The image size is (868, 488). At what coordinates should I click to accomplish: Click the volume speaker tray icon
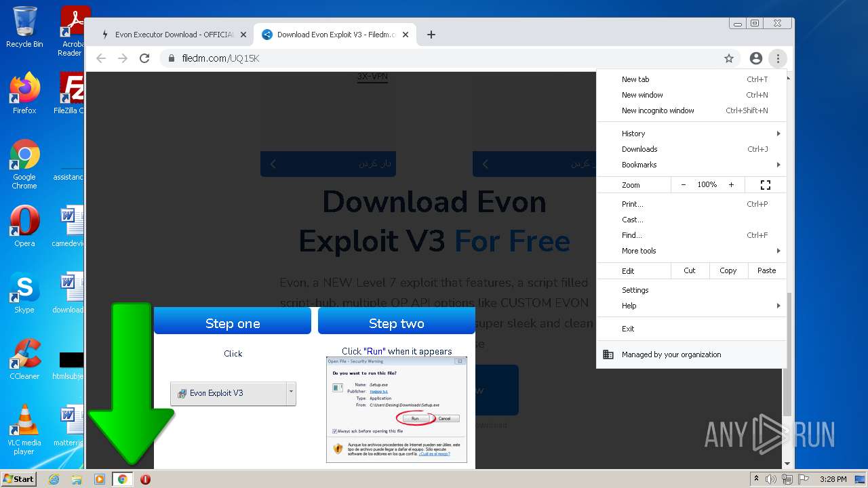click(x=771, y=479)
